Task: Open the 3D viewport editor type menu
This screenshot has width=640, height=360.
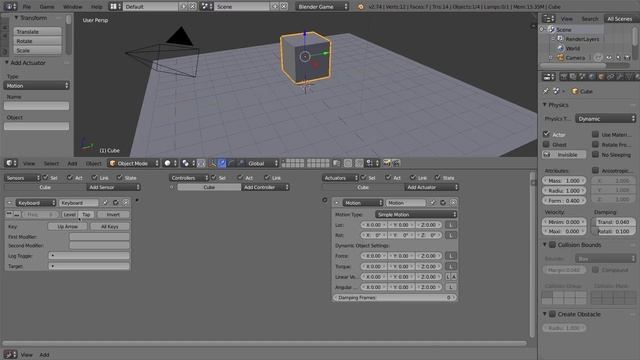Action: [10, 163]
